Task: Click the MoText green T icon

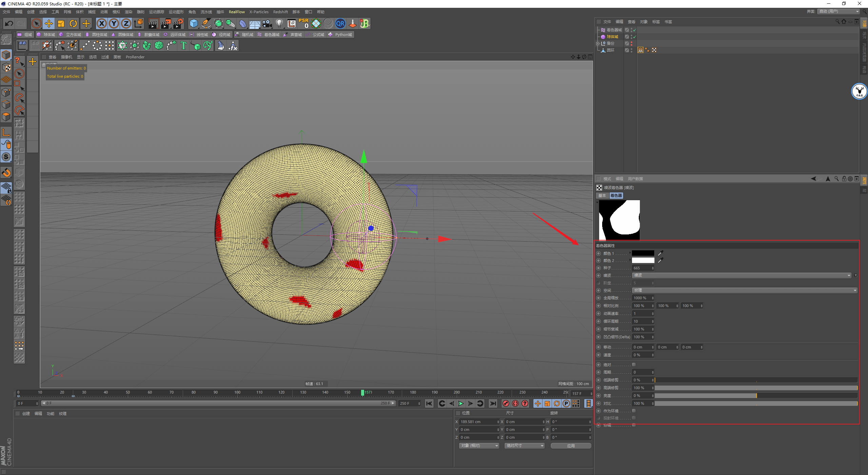Action: pos(183,45)
